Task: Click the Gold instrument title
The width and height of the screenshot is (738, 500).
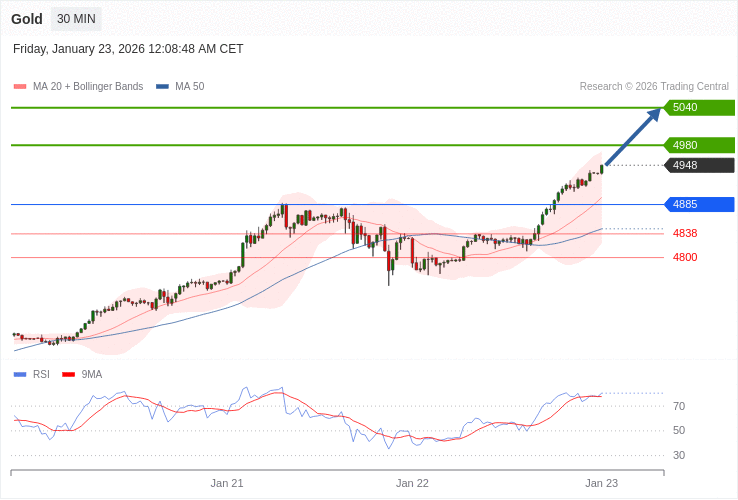Action: [x=27, y=19]
